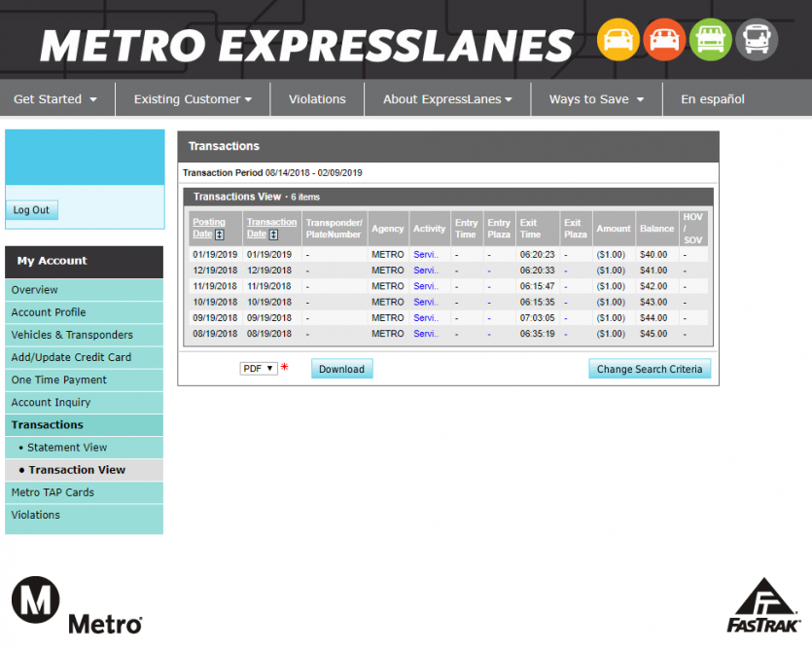Screen dimensions: 812x652
Task: Click the Transaction Date sort icon
Action: point(273,235)
